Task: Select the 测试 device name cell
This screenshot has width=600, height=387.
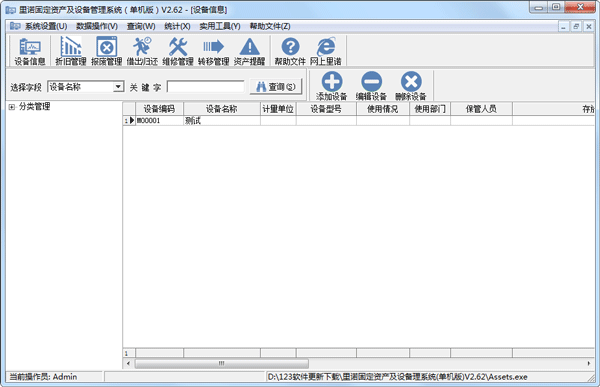Action: 222,121
